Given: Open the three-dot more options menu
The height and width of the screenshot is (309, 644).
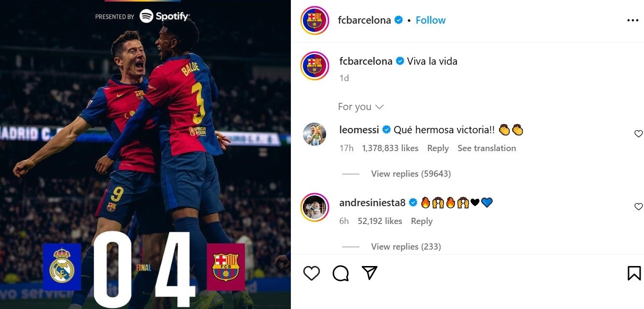Looking at the screenshot, I should (x=632, y=20).
